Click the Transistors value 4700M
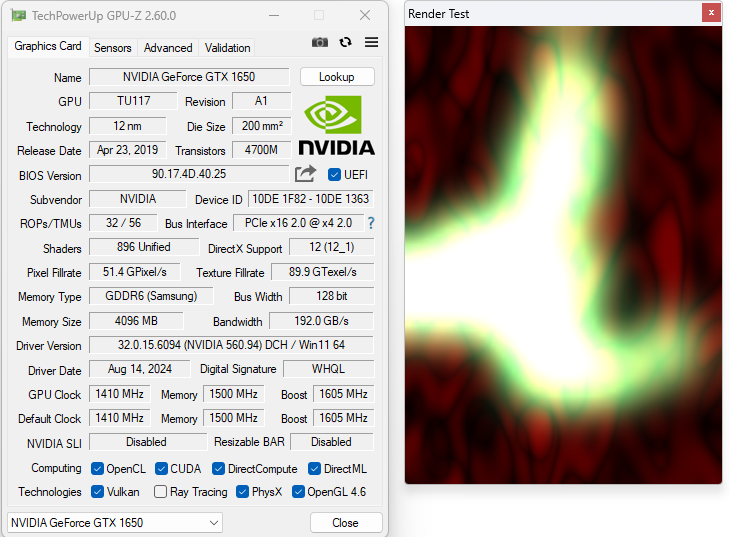 [262, 150]
